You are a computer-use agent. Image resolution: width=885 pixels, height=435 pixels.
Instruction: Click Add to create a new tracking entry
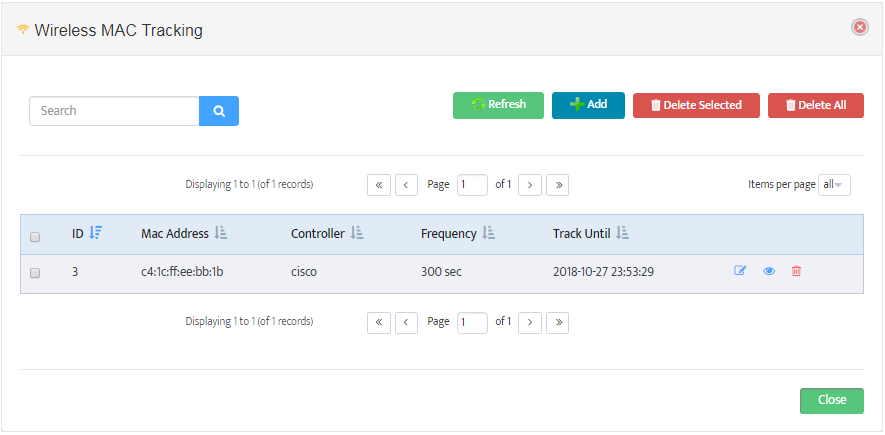(x=588, y=105)
